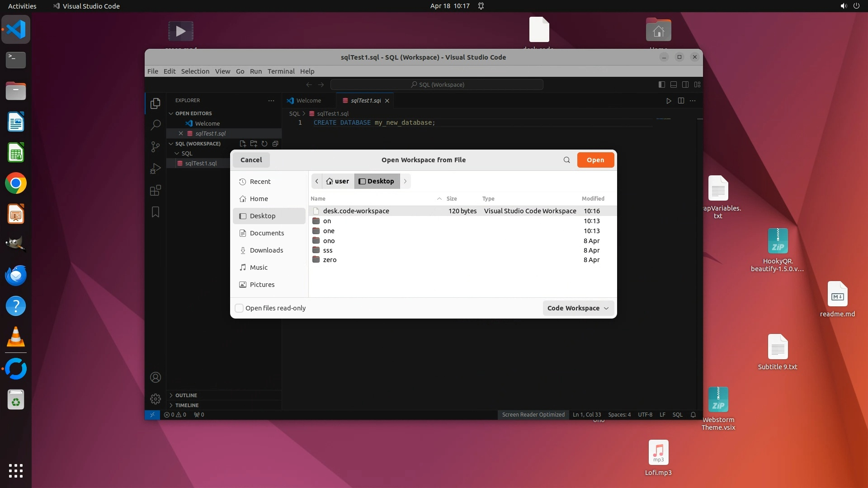Click the Manage gear icon

(x=155, y=399)
